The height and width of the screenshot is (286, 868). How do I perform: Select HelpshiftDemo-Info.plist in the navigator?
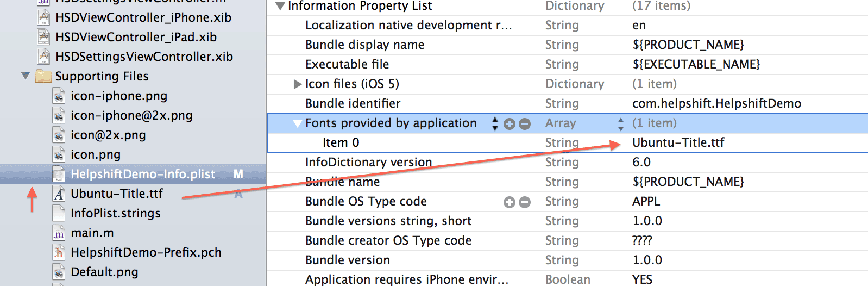[143, 174]
